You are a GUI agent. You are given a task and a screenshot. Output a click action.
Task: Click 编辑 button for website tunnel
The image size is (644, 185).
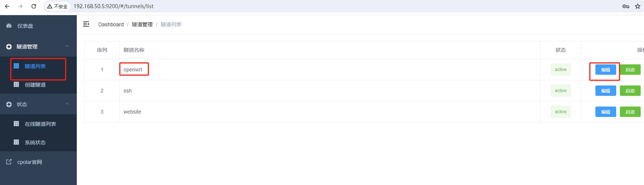pyautogui.click(x=605, y=112)
